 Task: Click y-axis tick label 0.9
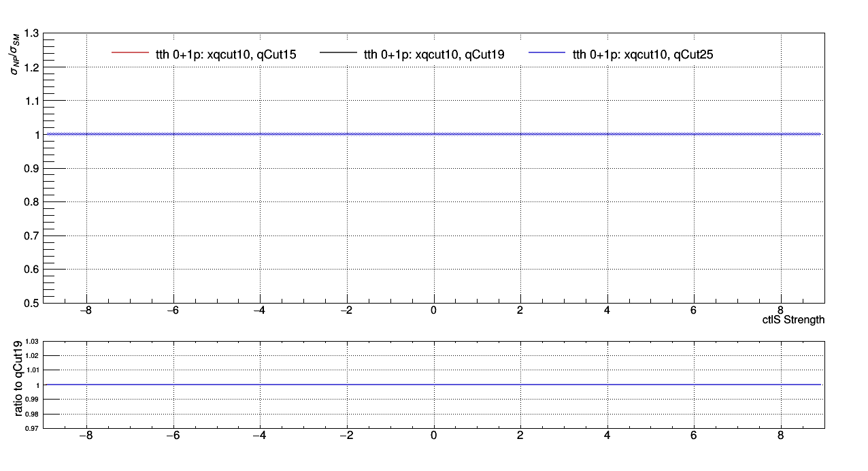[31, 168]
